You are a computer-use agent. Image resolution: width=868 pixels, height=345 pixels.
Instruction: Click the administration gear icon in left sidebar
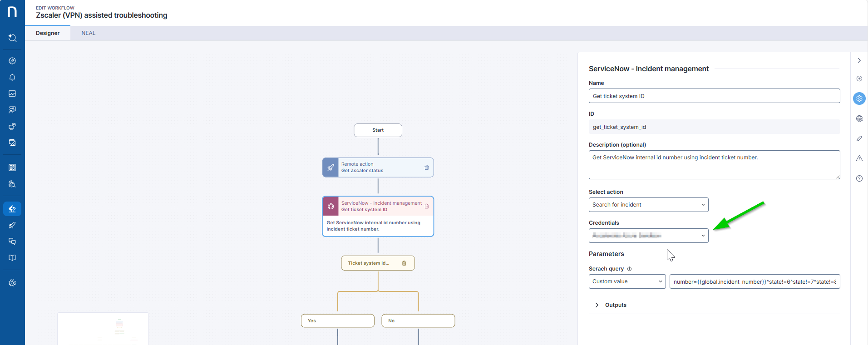[12, 283]
